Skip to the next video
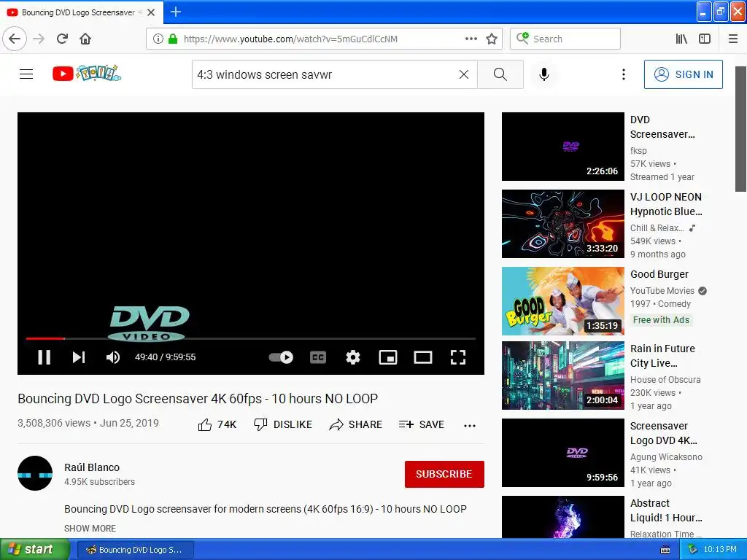This screenshot has width=747, height=560. click(79, 357)
